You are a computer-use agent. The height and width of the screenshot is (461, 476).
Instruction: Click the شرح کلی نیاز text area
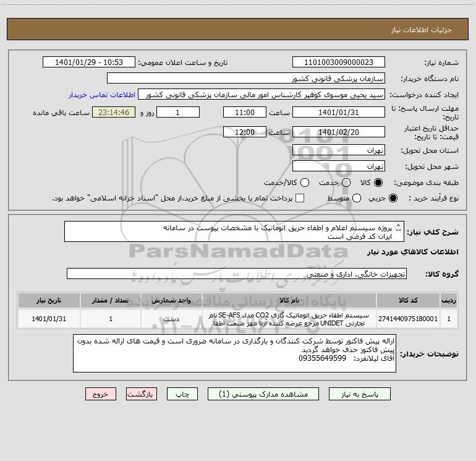(x=234, y=231)
